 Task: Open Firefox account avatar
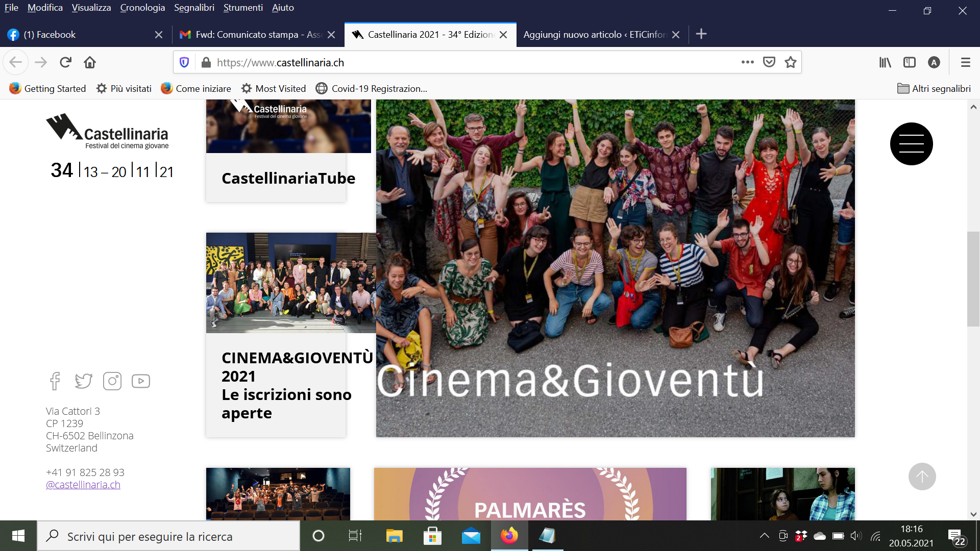(x=934, y=62)
